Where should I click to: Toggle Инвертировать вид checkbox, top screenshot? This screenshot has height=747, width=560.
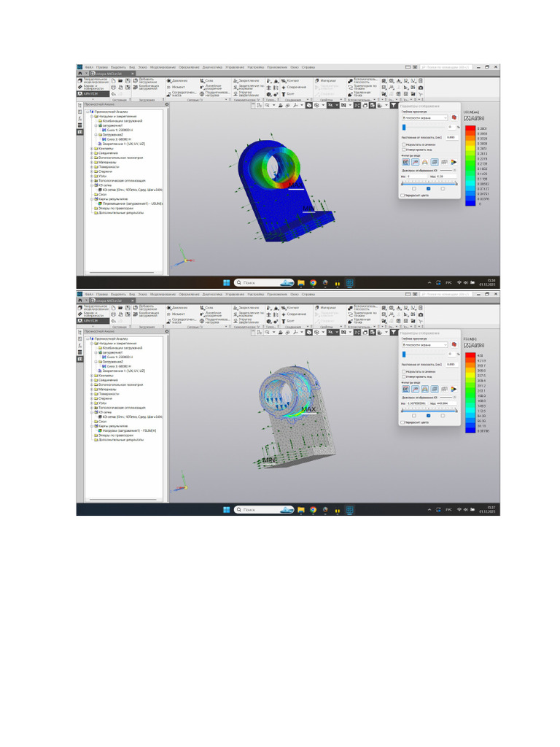pyautogui.click(x=403, y=150)
